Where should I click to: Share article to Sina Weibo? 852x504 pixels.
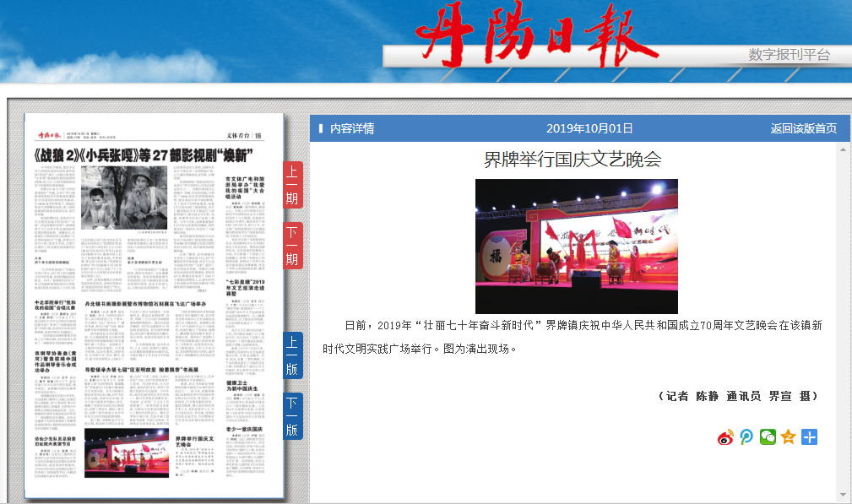[x=726, y=436]
